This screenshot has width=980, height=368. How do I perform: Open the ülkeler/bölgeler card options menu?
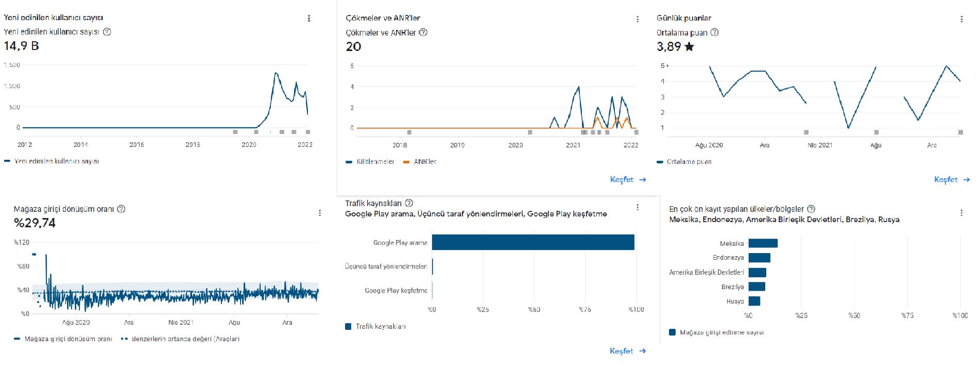pos(961,213)
